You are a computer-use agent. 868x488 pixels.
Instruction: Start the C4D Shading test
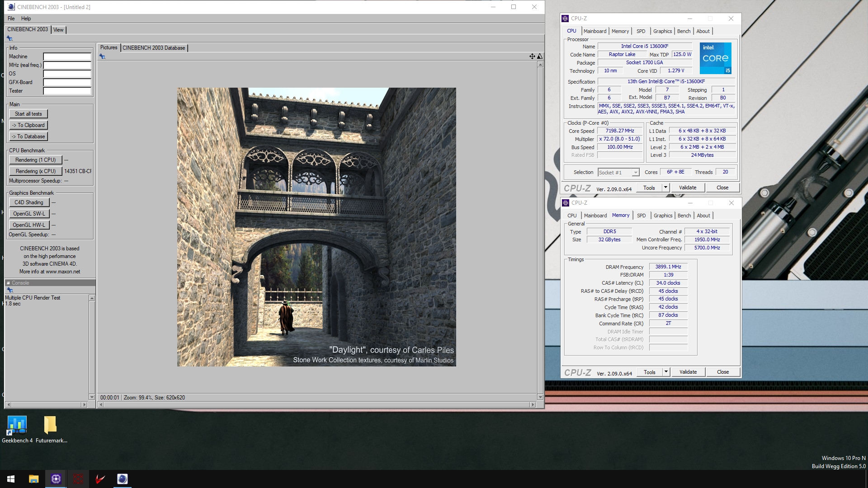[29, 202]
